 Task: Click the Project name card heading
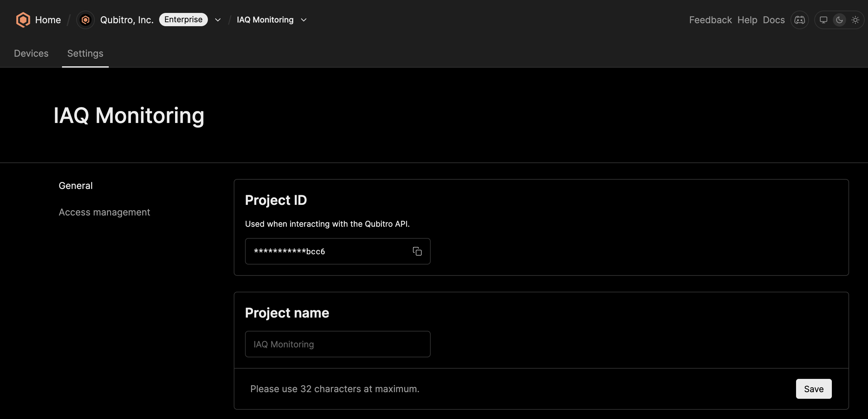pos(287,313)
